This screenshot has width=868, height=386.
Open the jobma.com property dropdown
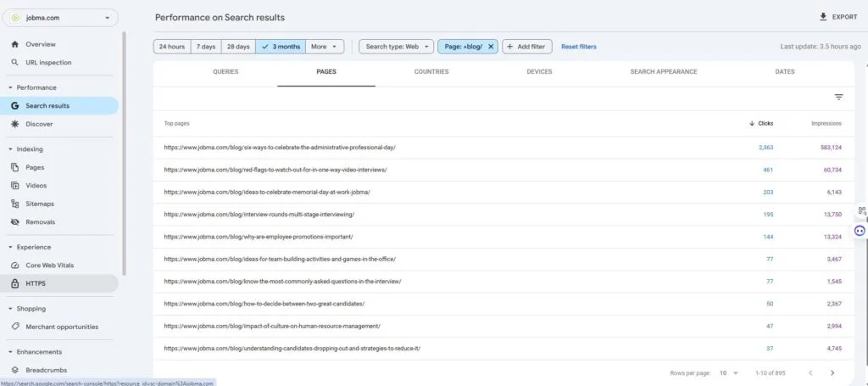click(x=60, y=18)
